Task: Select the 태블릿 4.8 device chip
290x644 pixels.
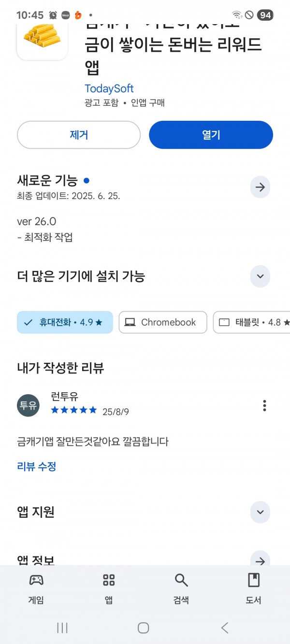Action: (251, 322)
